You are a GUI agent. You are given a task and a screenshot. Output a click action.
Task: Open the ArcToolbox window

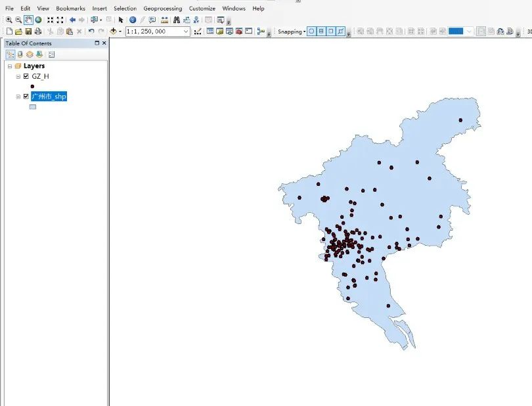[237, 31]
